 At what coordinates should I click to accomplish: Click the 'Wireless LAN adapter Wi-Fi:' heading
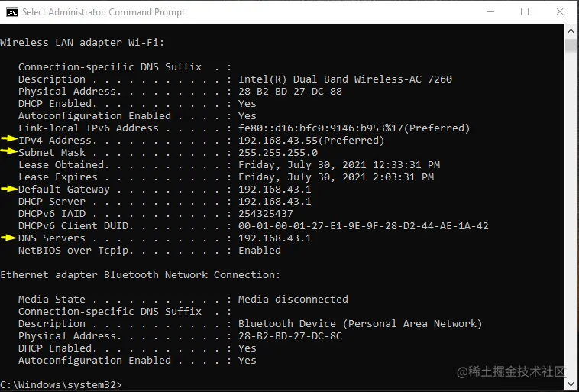(82, 43)
